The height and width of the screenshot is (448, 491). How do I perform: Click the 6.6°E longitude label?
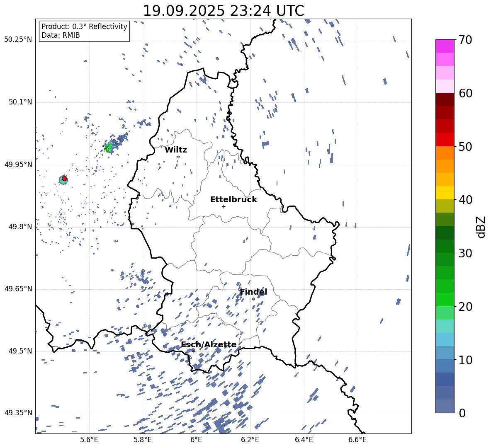coord(357,440)
